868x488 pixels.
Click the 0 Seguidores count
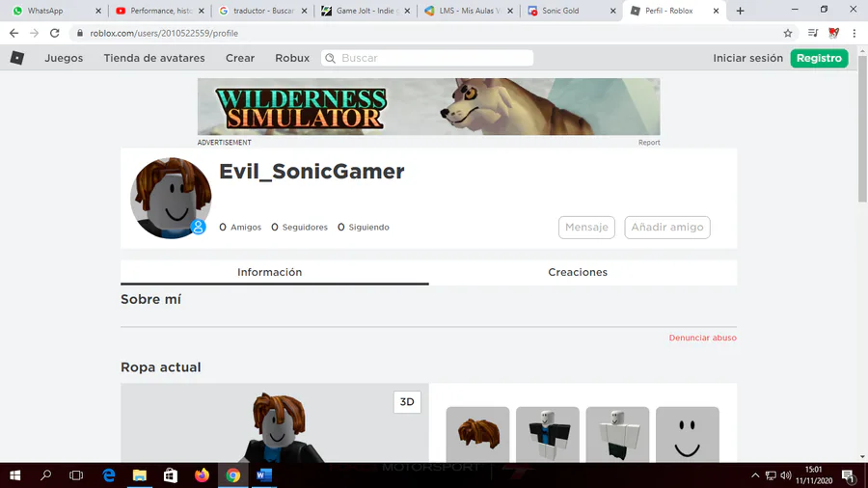[300, 228]
